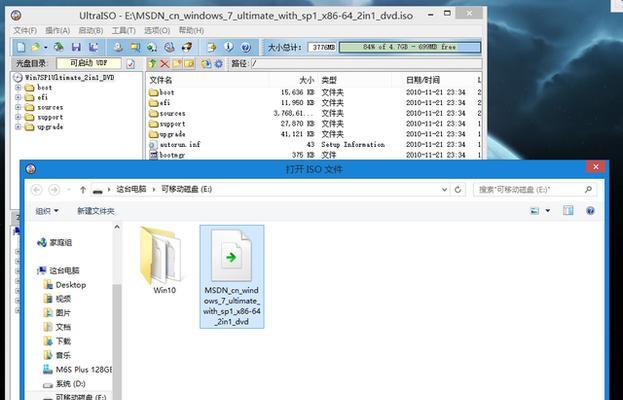Click the Up arrow in open dialog navigation
This screenshot has height=400, width=623.
click(x=83, y=190)
